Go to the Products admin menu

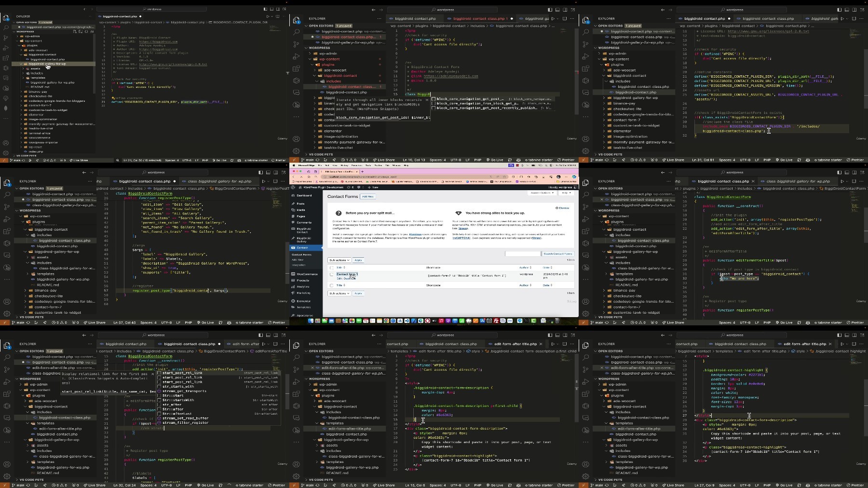[303, 280]
